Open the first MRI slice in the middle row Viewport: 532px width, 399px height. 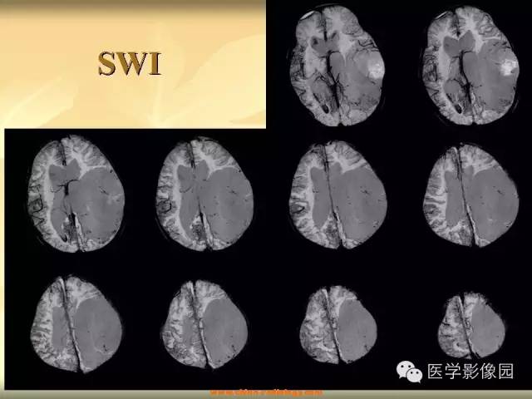click(x=76, y=194)
